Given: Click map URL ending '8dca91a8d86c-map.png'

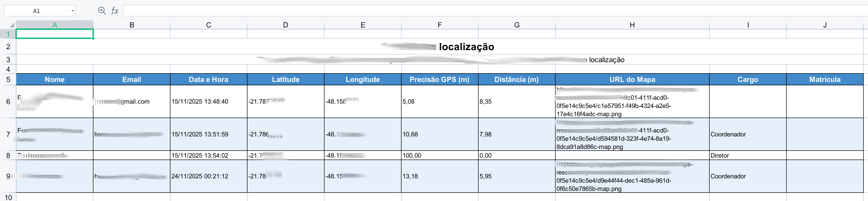Looking at the screenshot, I should click(x=632, y=134).
